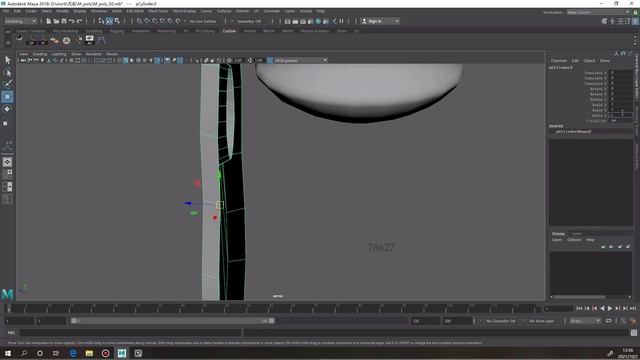Select the Translate X channel
The height and width of the screenshot is (360, 640).
coord(595,73)
